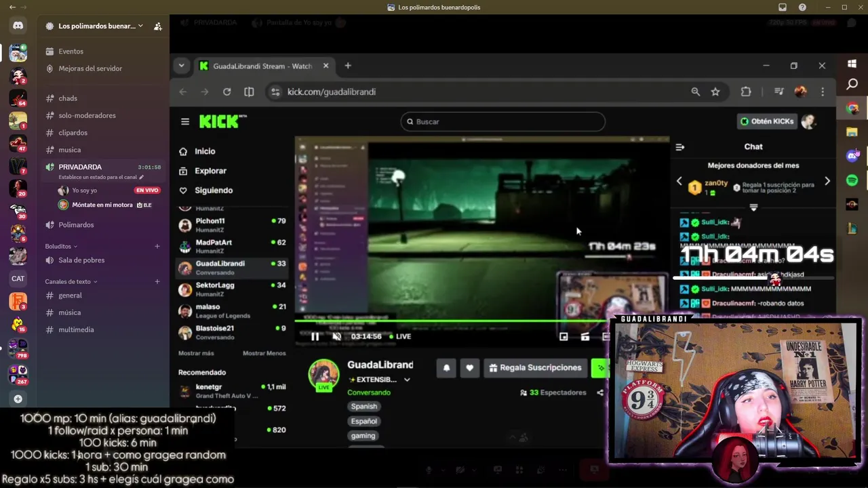Join the PRIVADARDA voice channel
868x488 pixels.
(80, 167)
